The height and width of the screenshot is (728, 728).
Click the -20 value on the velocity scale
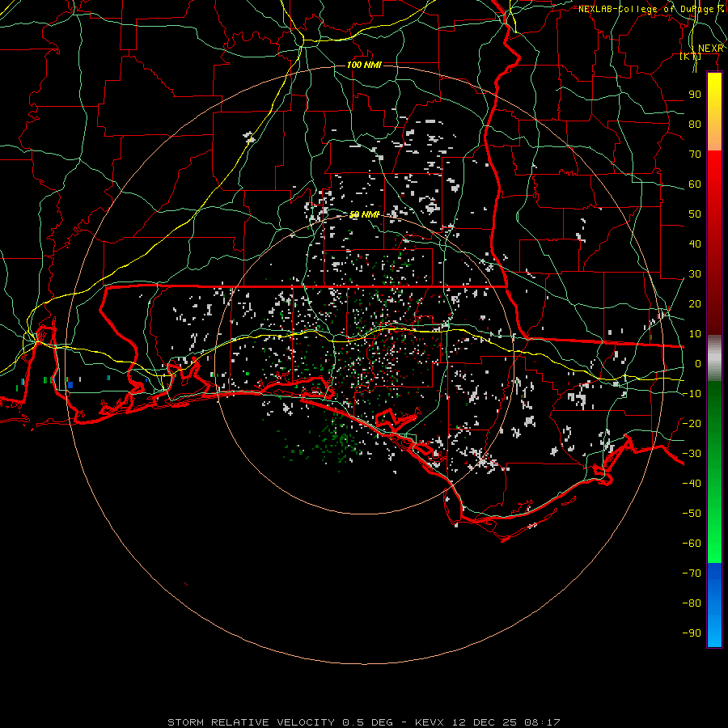pos(692,424)
